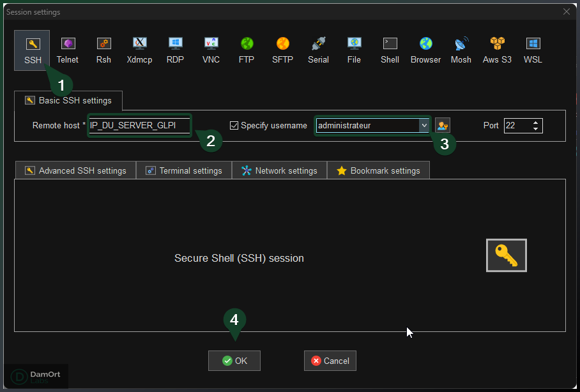Open the credentials selection icon beside username
This screenshot has width=580, height=392.
coord(443,125)
